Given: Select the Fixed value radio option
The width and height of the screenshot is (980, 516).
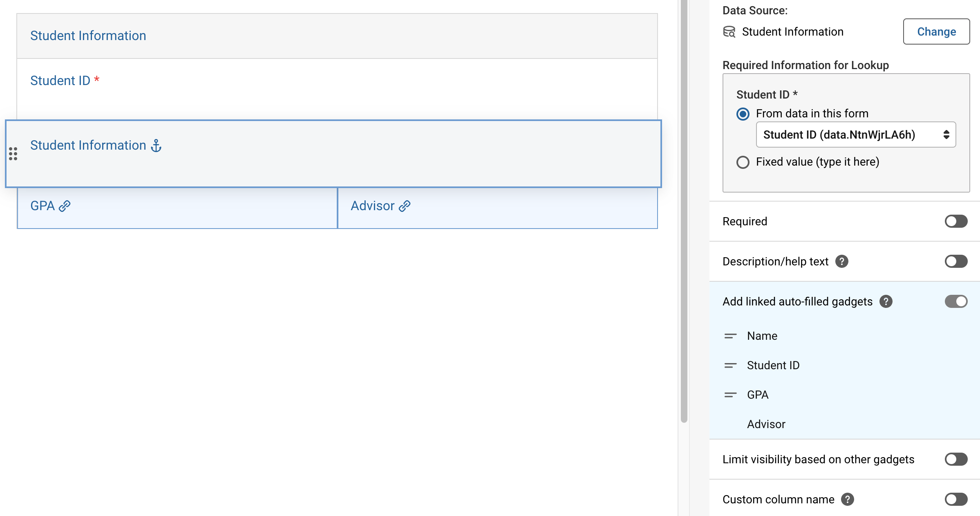Looking at the screenshot, I should [x=743, y=162].
